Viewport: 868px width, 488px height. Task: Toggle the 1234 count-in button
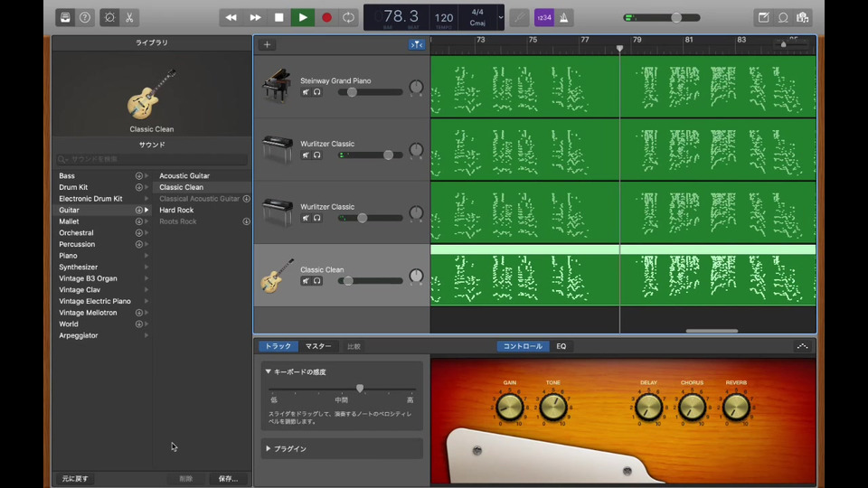point(544,17)
